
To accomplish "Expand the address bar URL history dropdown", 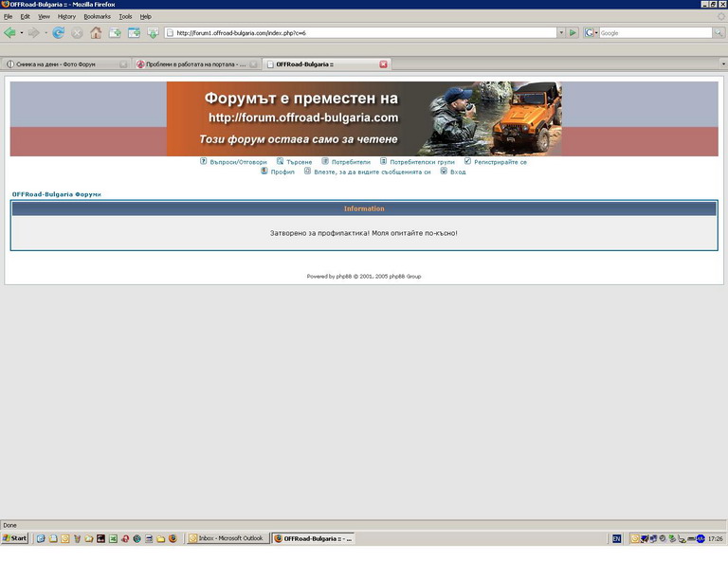I will (x=560, y=33).
